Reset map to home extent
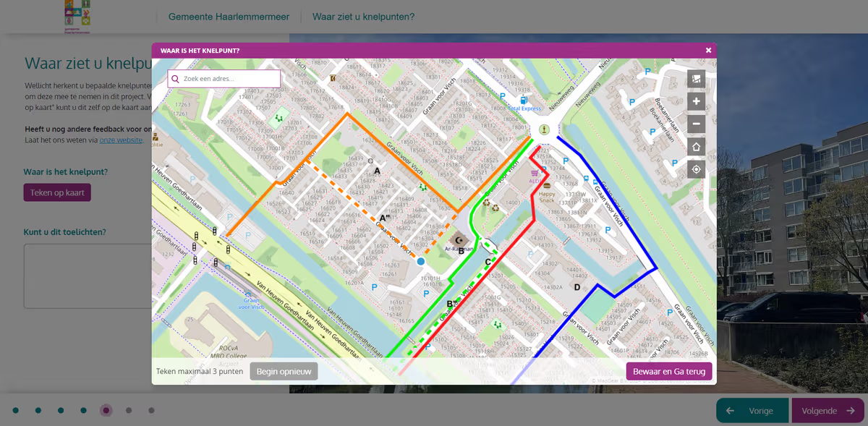 [x=696, y=147]
